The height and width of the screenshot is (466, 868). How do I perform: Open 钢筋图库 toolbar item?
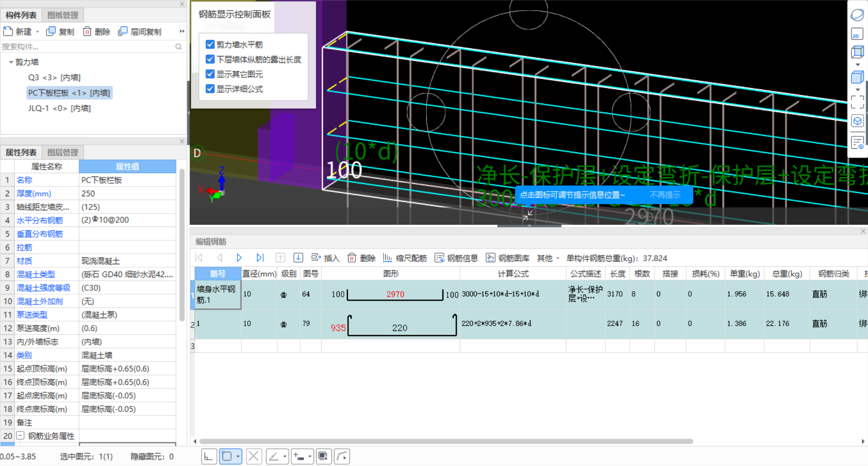pos(507,258)
